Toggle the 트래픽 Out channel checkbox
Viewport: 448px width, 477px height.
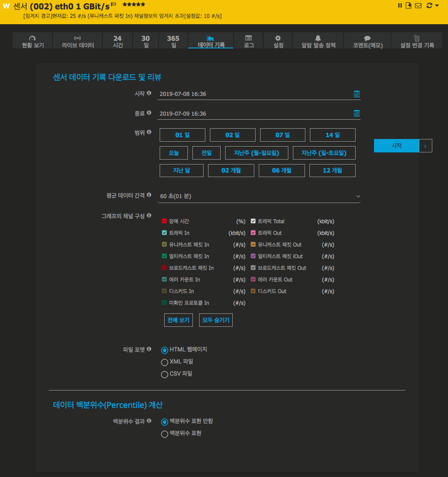[x=253, y=233]
